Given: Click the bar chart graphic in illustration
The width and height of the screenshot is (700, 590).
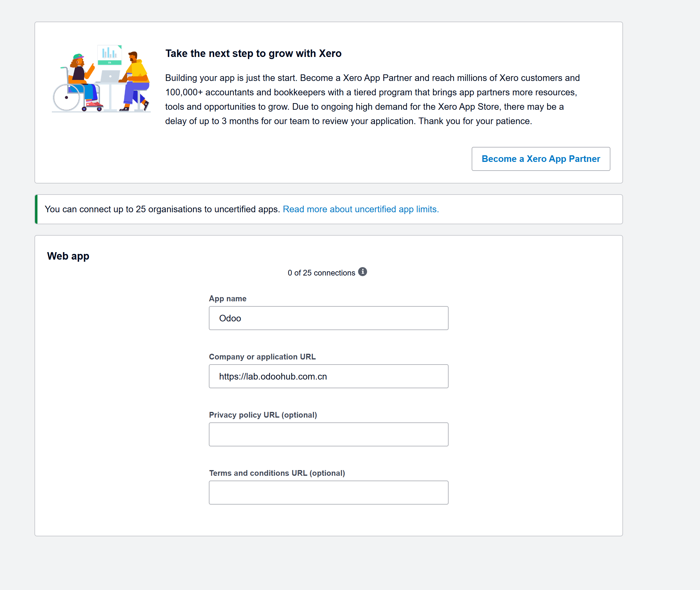Looking at the screenshot, I should click(110, 55).
